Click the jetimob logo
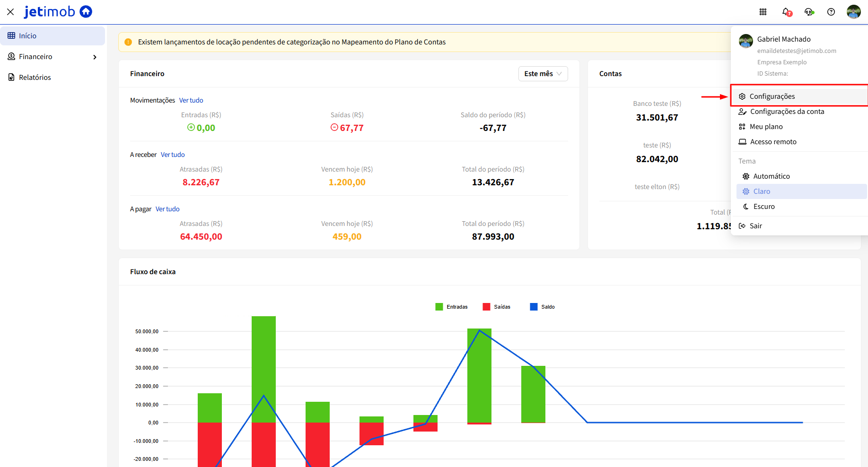Viewport: 868px width, 467px height. click(x=58, y=11)
